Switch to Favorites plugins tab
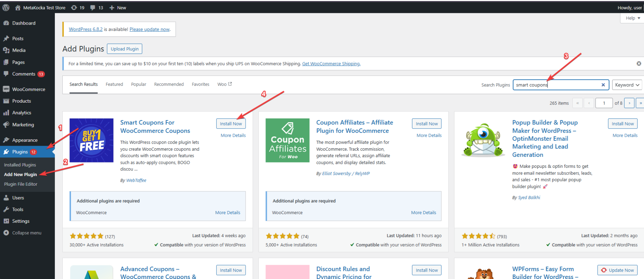The image size is (644, 279). click(201, 84)
